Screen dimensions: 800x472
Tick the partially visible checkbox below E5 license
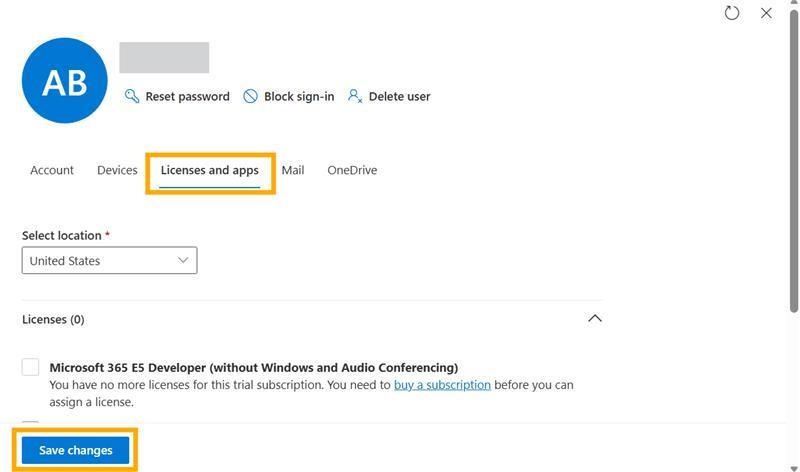tap(31, 424)
